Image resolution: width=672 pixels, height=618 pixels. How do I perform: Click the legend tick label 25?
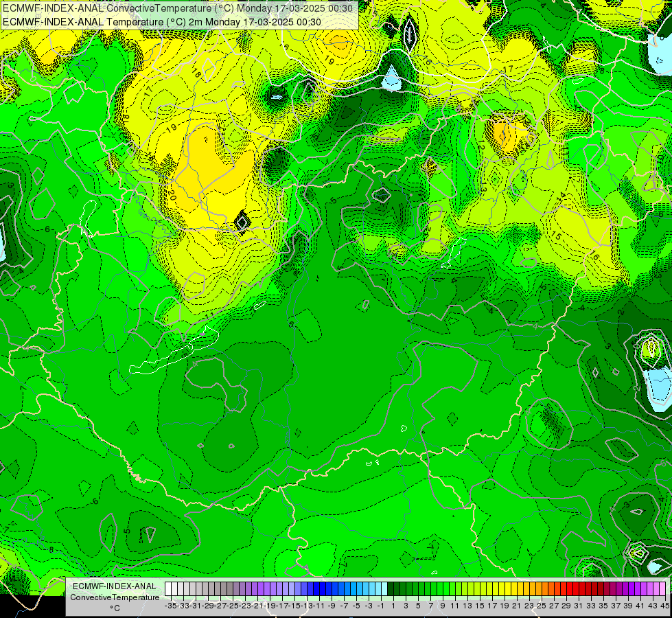point(542,606)
